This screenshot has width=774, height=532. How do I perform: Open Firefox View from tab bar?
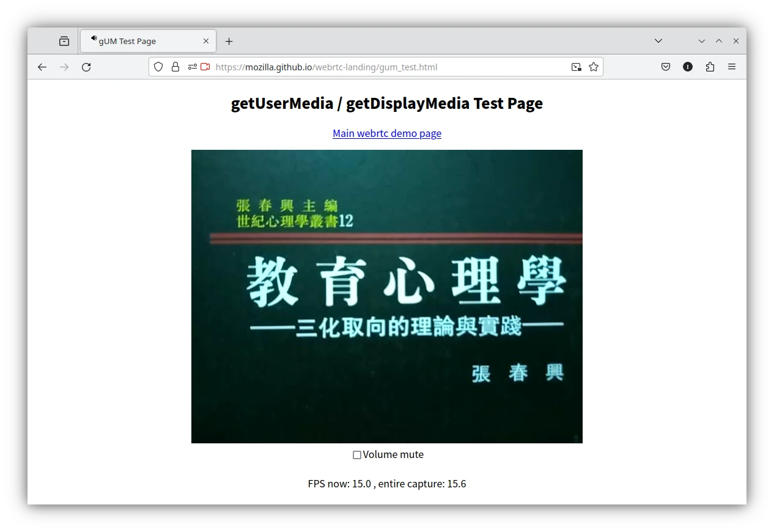tap(64, 41)
